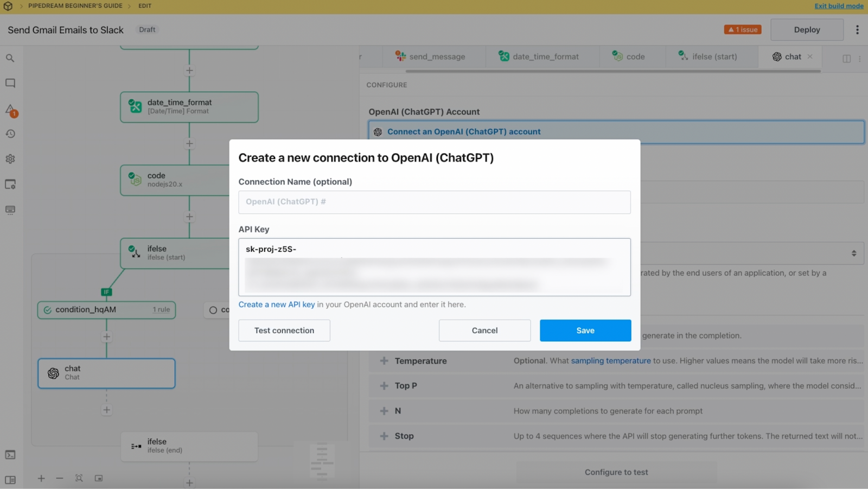Click Connect an OpenAI (ChatGPT) account field
The height and width of the screenshot is (489, 868).
[x=616, y=132]
